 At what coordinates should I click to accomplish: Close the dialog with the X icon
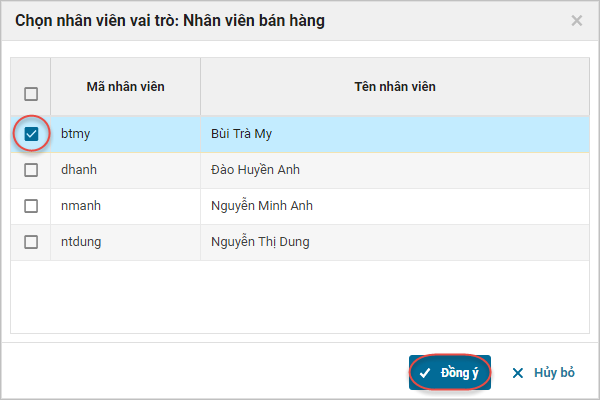coord(576,20)
